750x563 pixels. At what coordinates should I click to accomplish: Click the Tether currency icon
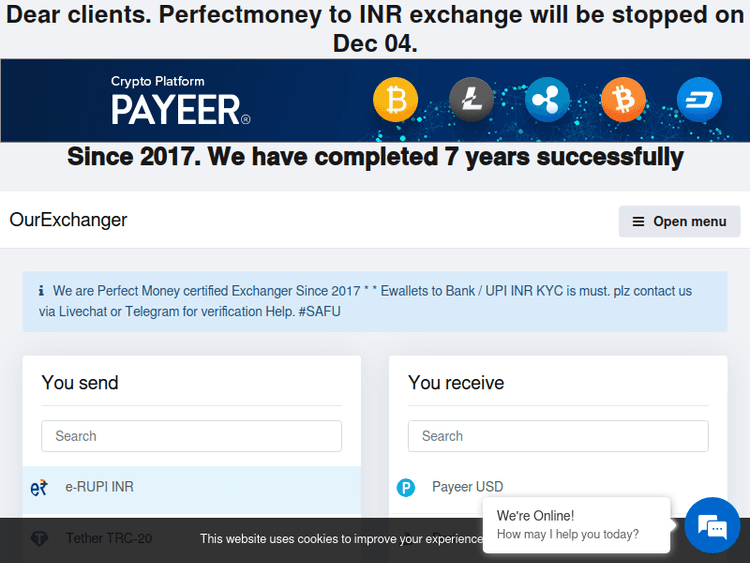(x=40, y=539)
